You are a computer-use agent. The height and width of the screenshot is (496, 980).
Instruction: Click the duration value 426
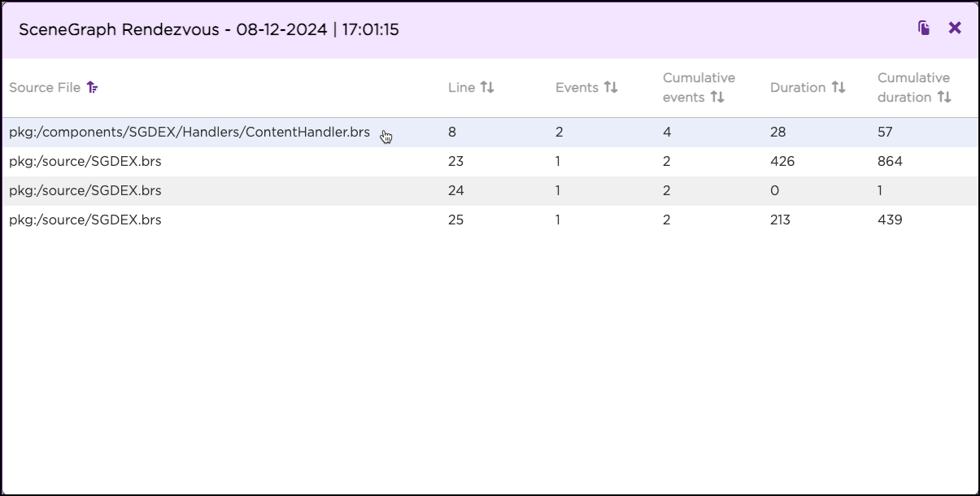coord(782,162)
